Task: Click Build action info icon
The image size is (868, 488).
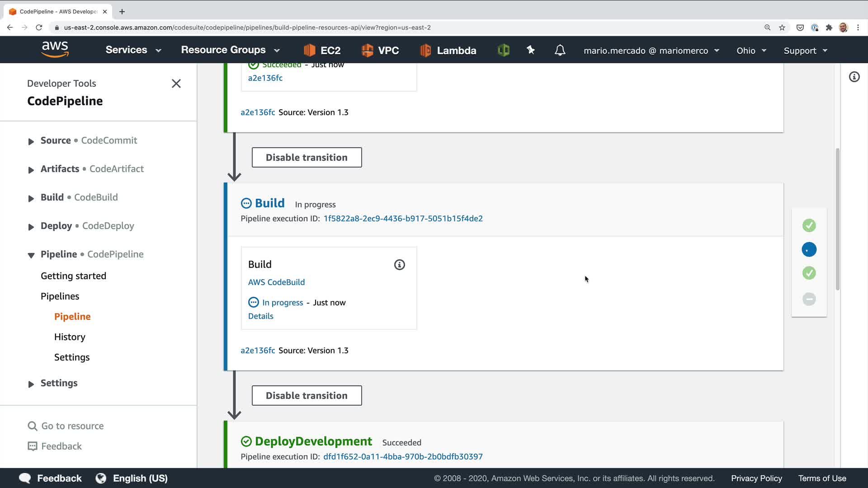Action: (399, 265)
